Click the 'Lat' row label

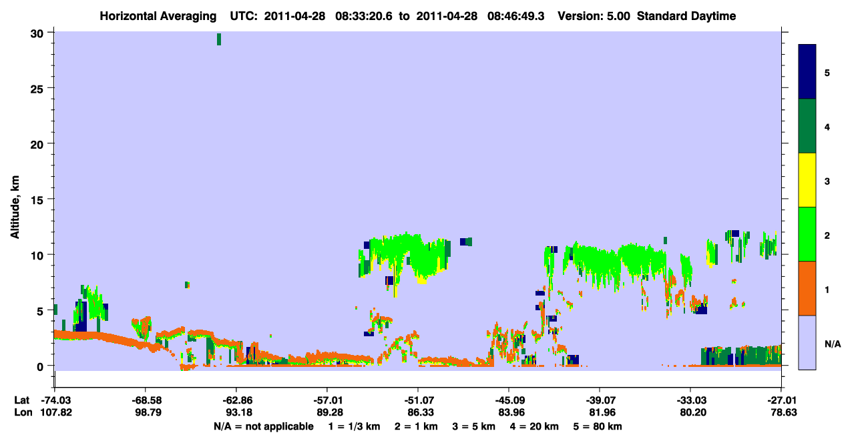[22, 400]
